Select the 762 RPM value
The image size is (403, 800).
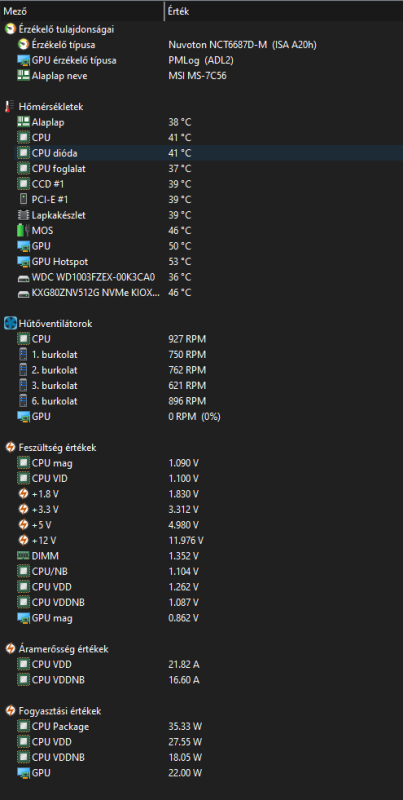(187, 370)
